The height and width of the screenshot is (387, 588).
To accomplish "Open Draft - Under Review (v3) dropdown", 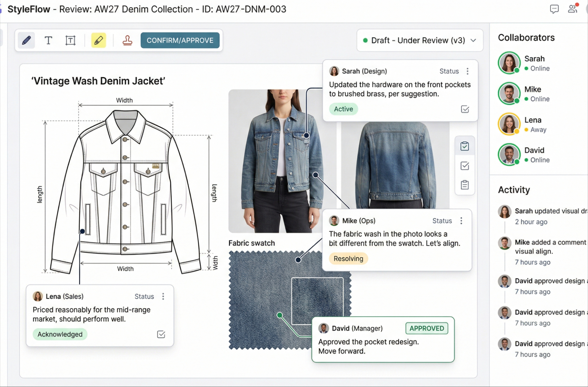I will pyautogui.click(x=420, y=41).
